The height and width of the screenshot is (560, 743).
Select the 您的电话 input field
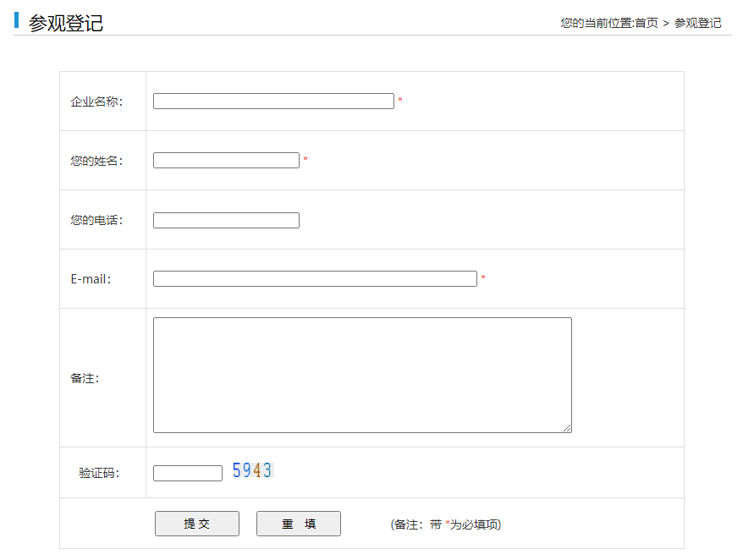[x=226, y=220]
